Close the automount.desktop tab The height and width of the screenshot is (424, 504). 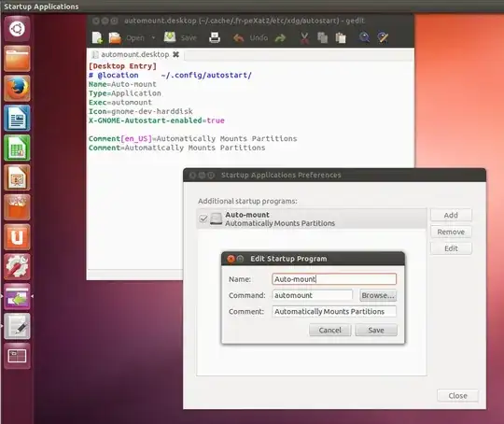tap(175, 54)
